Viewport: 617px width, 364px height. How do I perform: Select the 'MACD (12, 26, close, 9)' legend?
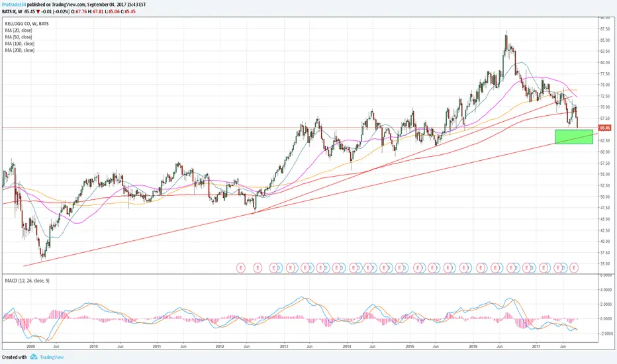[27, 281]
